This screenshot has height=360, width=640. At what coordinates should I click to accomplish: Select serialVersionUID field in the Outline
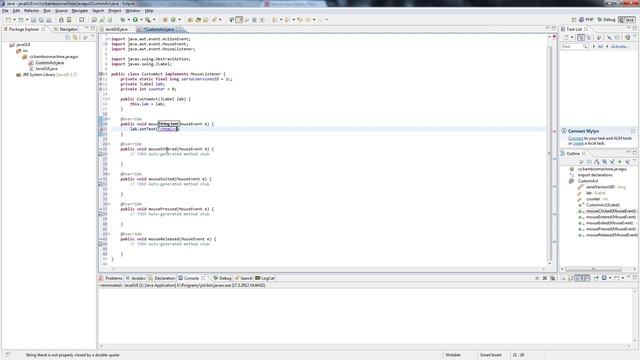point(600,187)
